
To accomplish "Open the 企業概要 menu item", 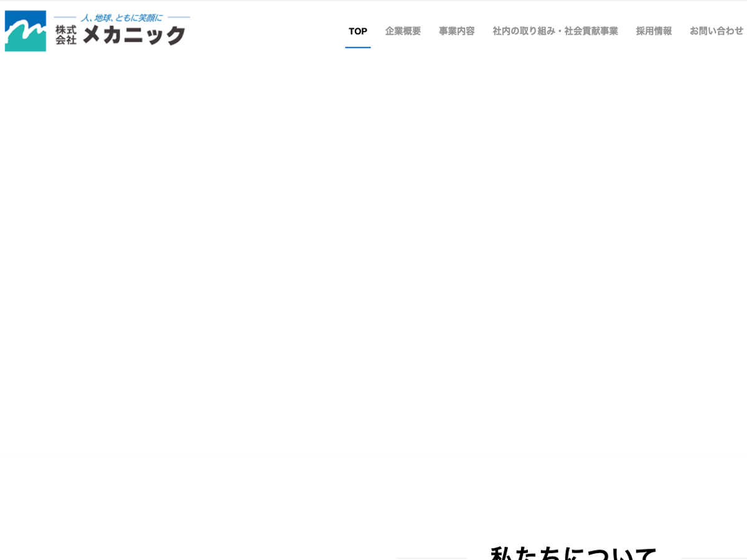I will pyautogui.click(x=403, y=31).
